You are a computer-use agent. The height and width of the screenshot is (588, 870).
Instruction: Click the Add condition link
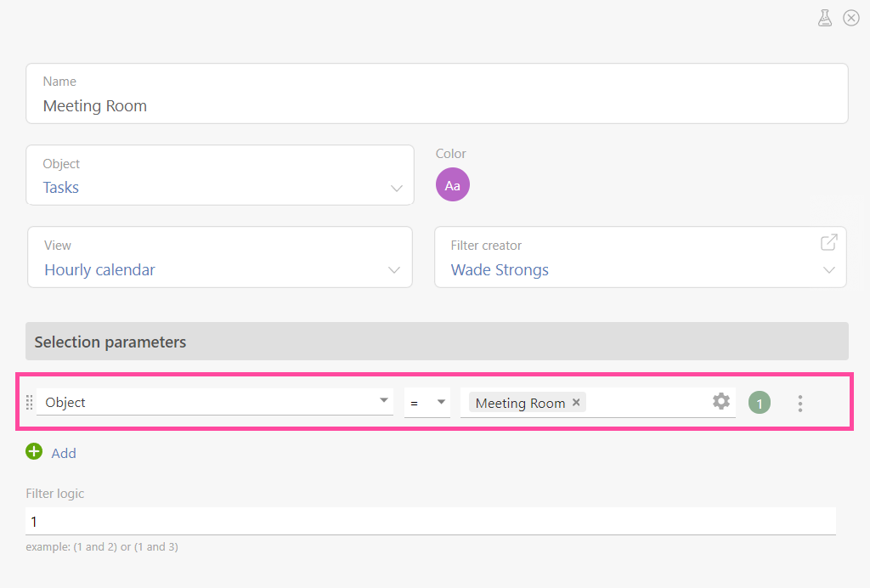click(64, 453)
